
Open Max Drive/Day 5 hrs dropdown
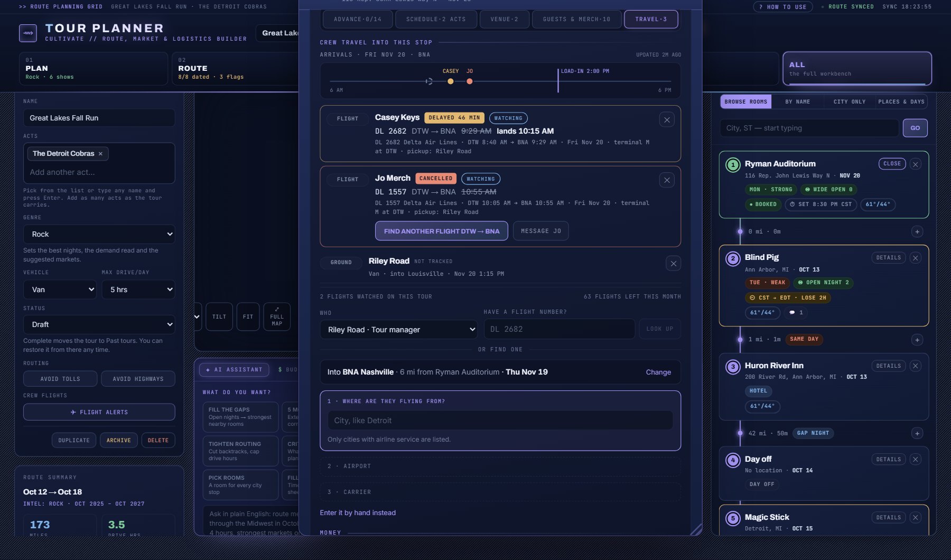click(x=138, y=290)
